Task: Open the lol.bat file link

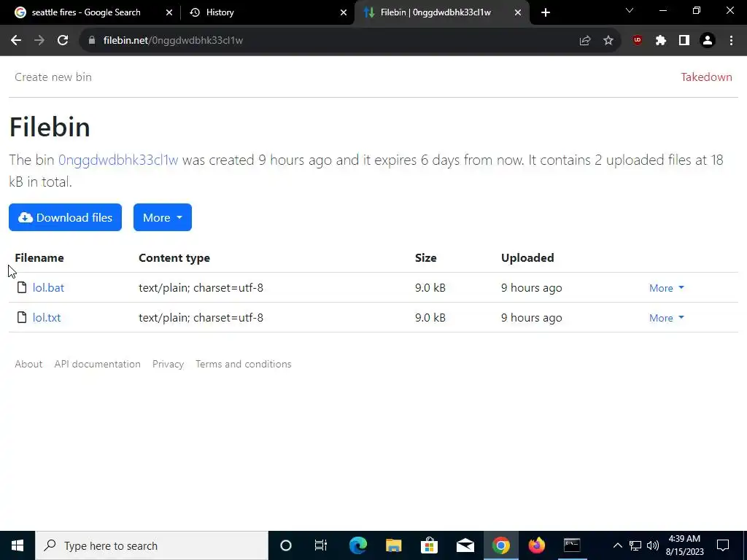Action: (48, 287)
